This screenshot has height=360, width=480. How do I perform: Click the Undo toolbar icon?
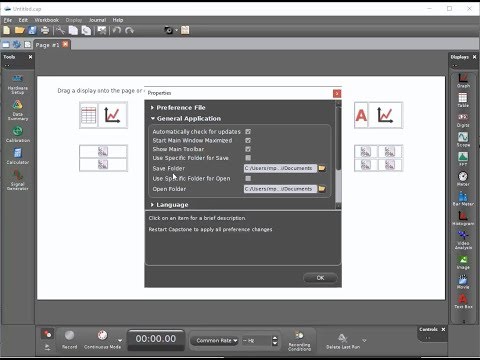pos(116,30)
